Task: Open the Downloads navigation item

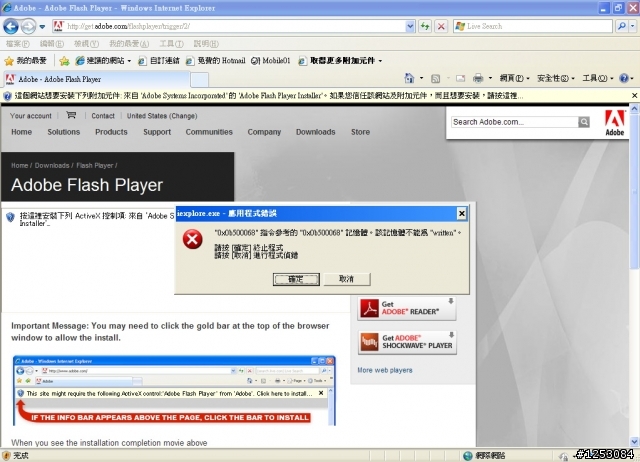Action: tap(316, 132)
